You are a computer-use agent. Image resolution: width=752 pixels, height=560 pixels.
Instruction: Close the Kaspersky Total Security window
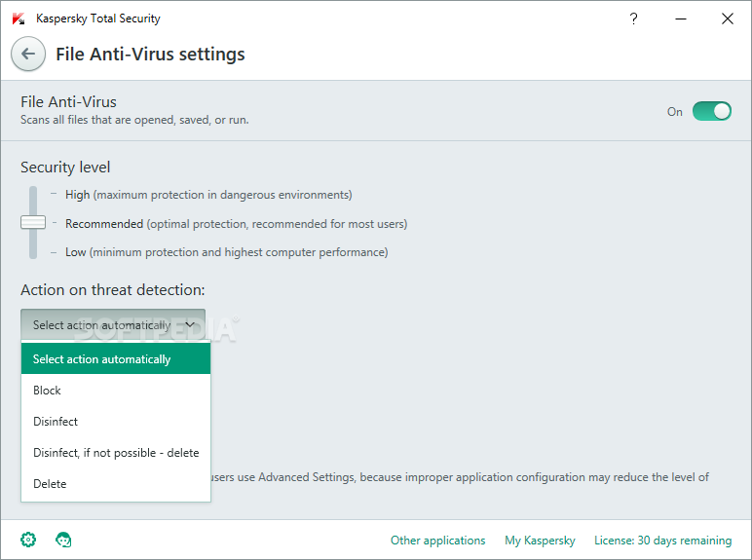click(x=727, y=19)
